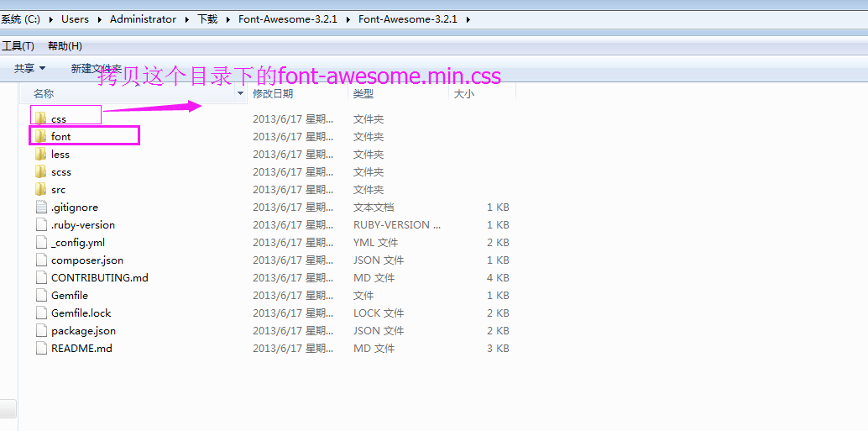Screen dimensions: 868x431
Task: Click the RUBY-VERSION type cell
Action: tap(397, 225)
